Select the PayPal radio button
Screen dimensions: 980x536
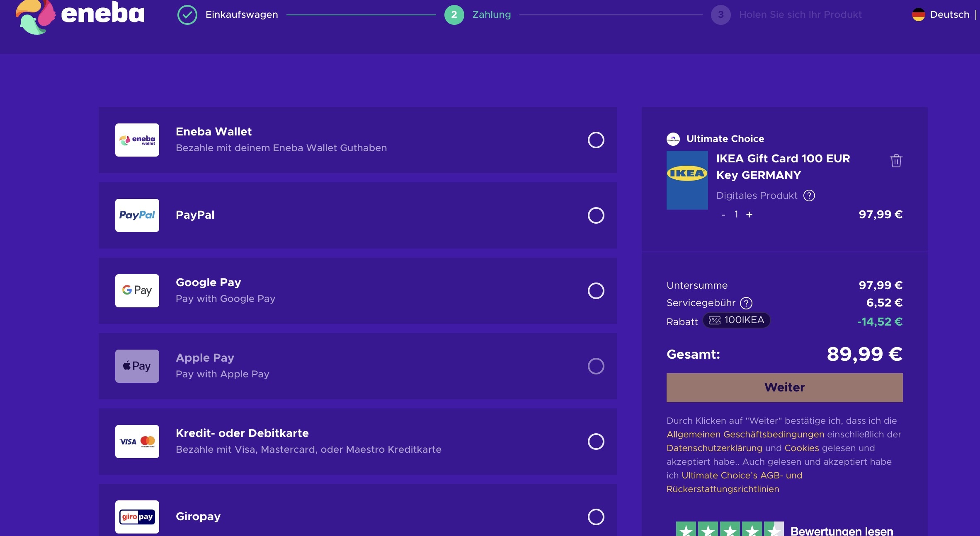coord(596,215)
